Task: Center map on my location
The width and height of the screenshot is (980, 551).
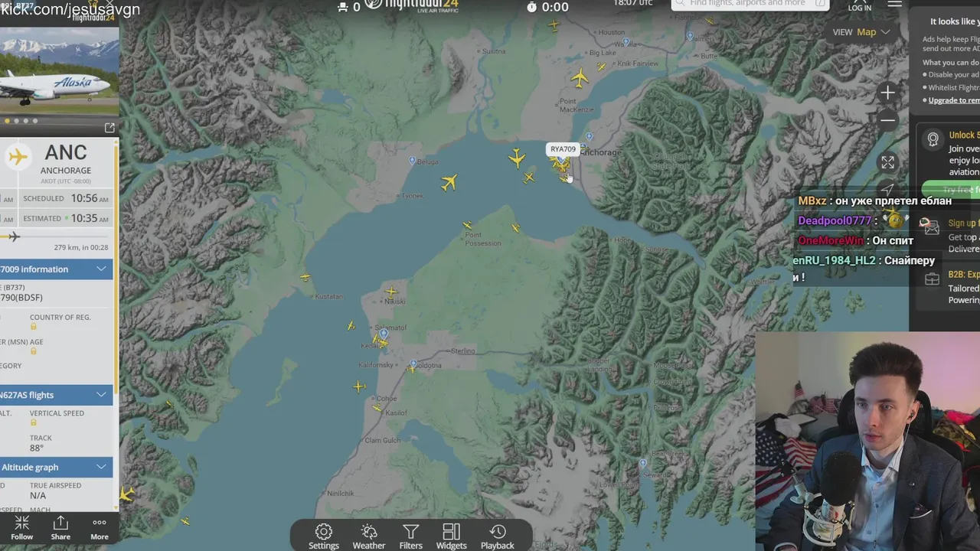Action: [x=887, y=188]
